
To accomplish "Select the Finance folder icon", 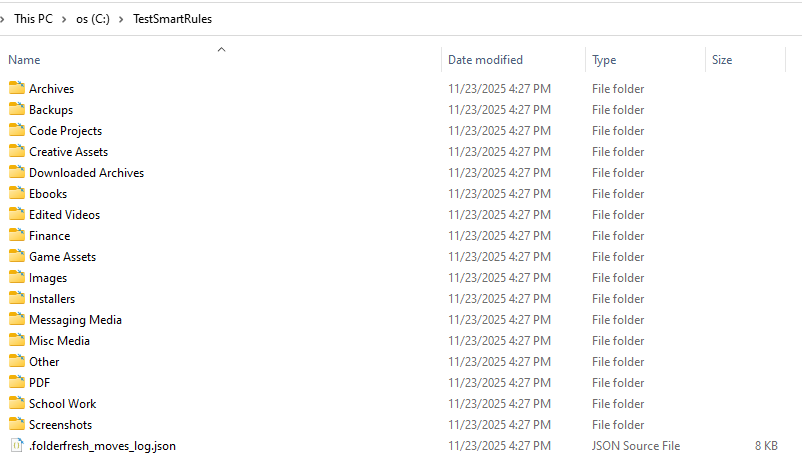I will point(17,235).
